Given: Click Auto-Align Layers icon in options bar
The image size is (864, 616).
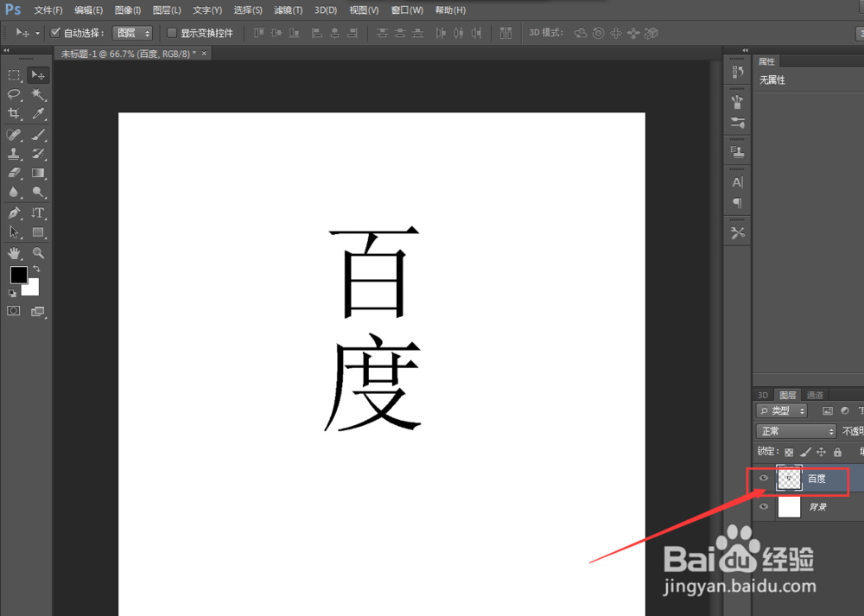Looking at the screenshot, I should pos(505,33).
